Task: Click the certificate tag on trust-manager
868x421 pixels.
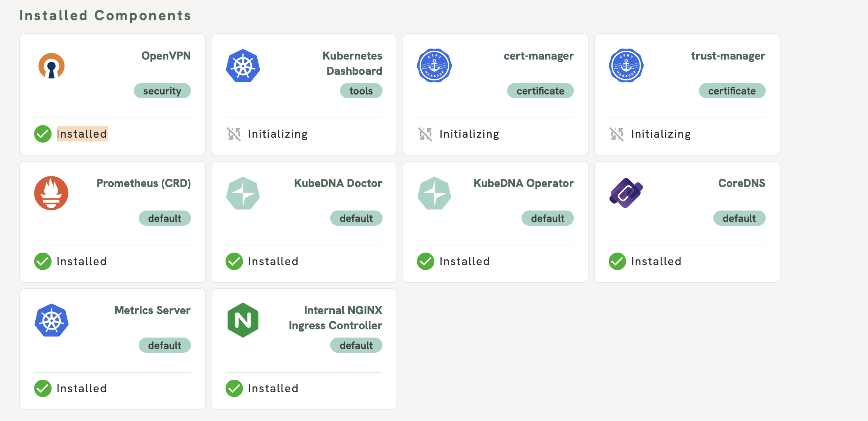Action: point(732,91)
